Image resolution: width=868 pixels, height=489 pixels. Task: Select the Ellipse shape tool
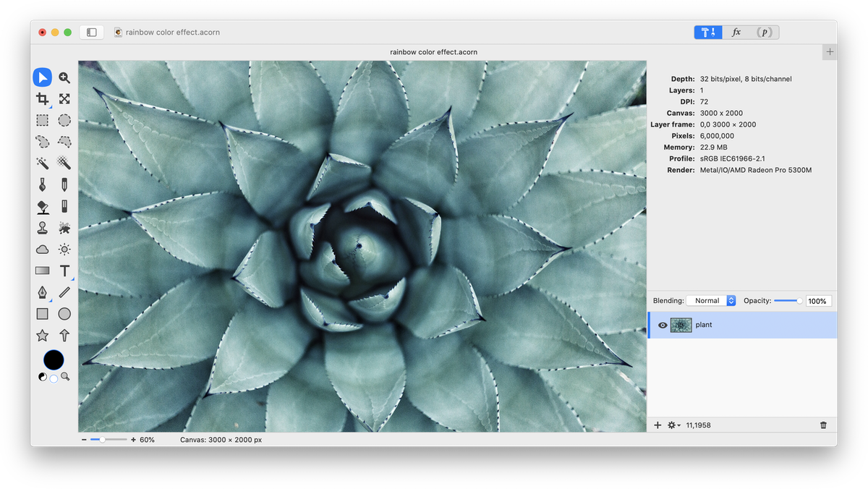(64, 314)
